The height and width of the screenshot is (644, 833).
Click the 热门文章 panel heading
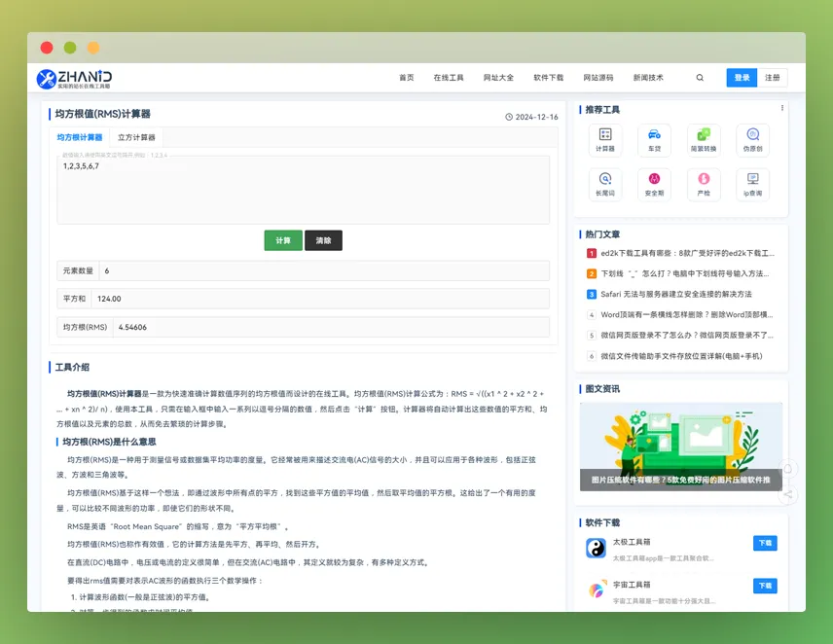click(x=602, y=234)
